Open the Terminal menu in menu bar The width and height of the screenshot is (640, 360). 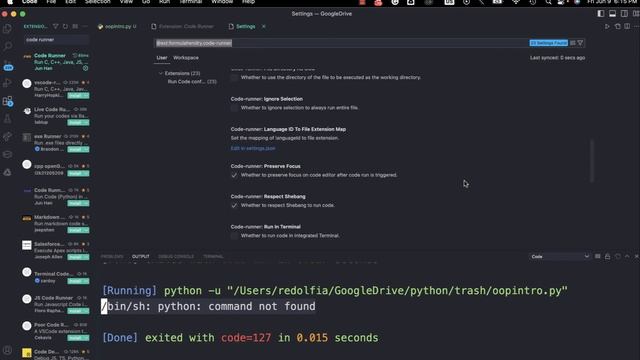191,2
